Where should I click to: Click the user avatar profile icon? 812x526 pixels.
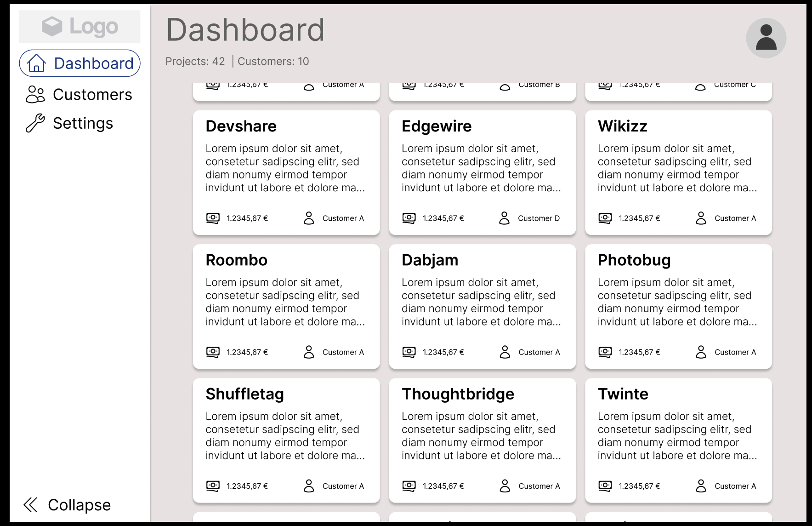point(766,38)
